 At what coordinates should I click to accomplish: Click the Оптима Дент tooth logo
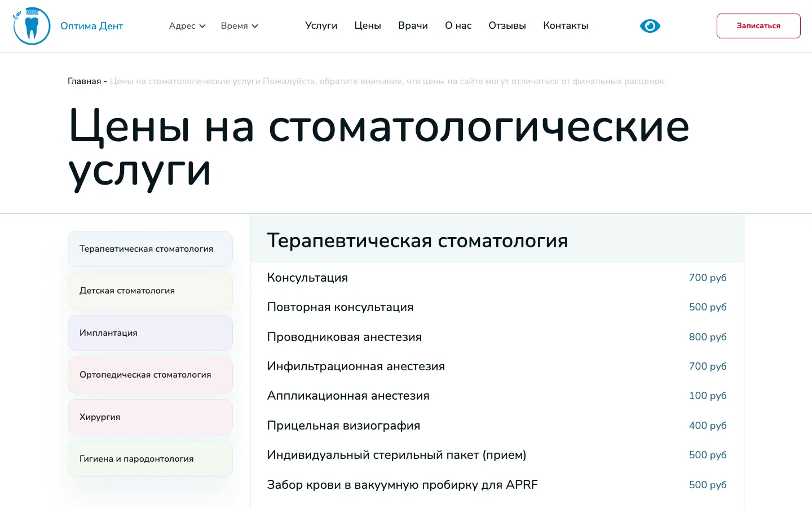coord(32,26)
